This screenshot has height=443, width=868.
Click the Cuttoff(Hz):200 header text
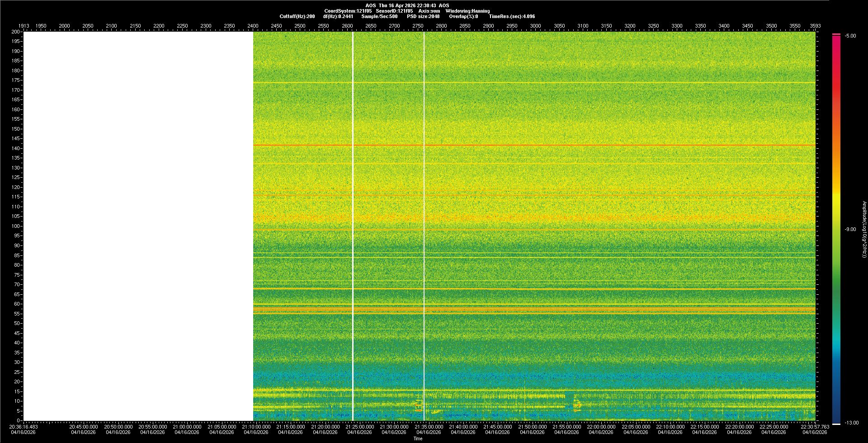[297, 16]
